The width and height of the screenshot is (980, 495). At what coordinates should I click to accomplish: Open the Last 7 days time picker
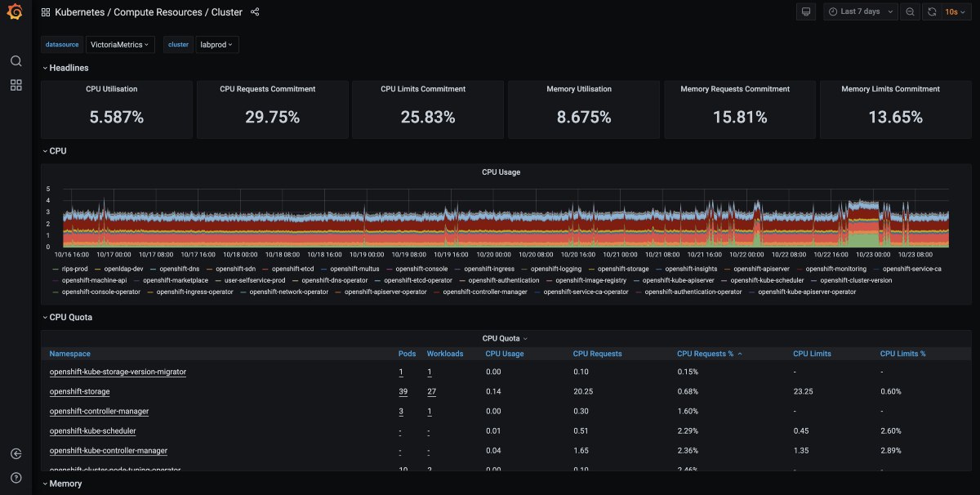[860, 11]
